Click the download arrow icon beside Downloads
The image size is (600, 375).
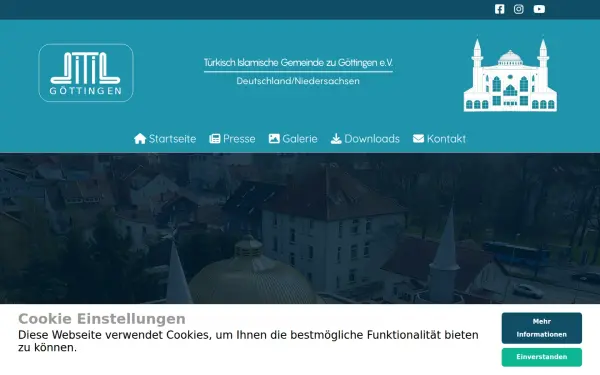(x=336, y=139)
